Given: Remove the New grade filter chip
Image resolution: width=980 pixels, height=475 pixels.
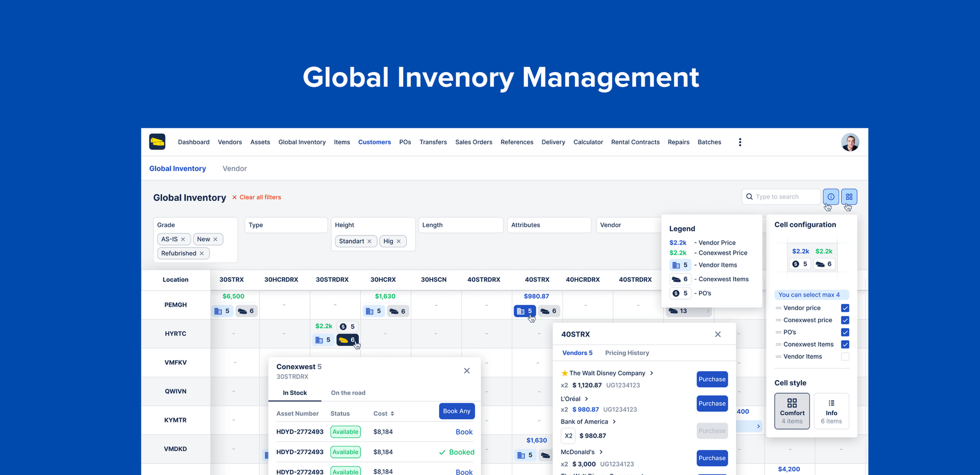Looking at the screenshot, I should point(215,239).
